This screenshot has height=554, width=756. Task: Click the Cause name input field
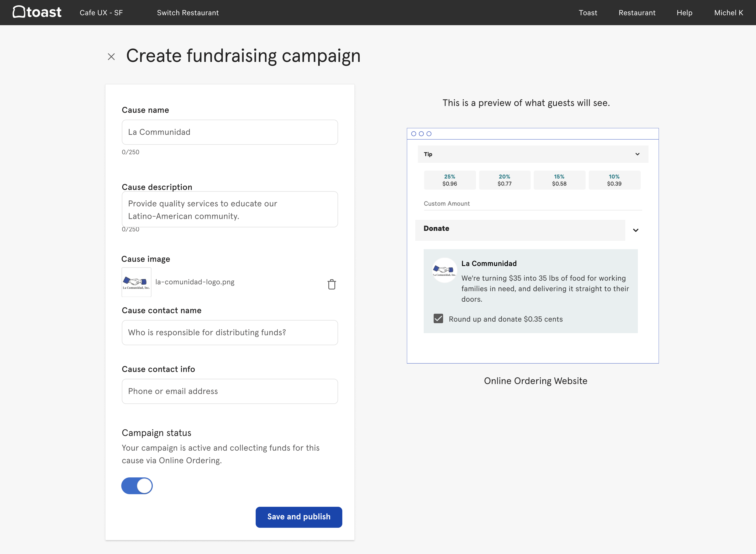[229, 132]
